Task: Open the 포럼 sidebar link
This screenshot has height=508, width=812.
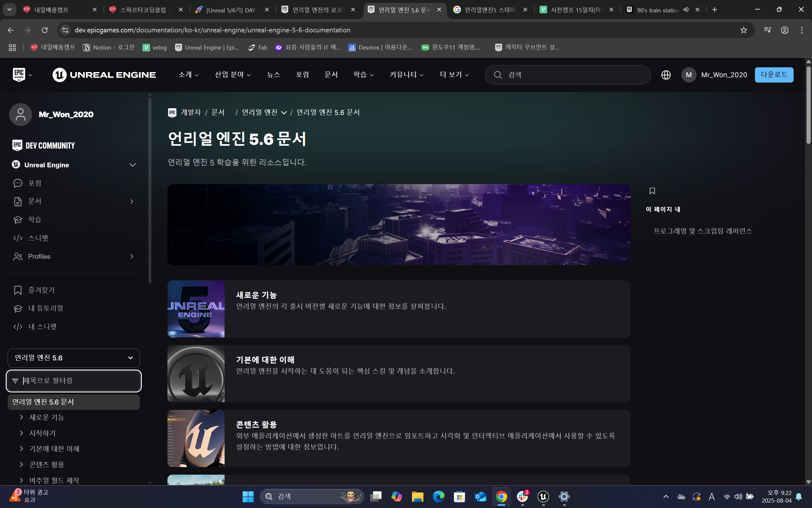Action: point(35,183)
